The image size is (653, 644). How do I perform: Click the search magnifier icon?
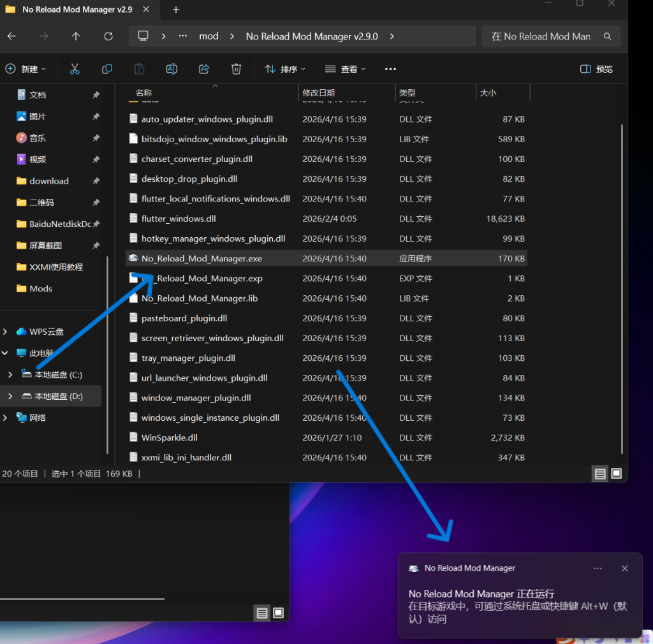[x=607, y=36]
